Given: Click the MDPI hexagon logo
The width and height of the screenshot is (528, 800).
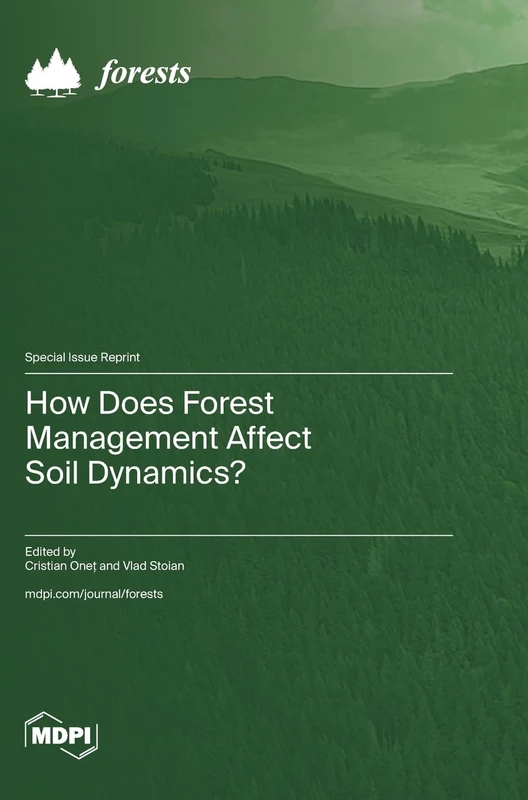Looking at the screenshot, I should (61, 735).
